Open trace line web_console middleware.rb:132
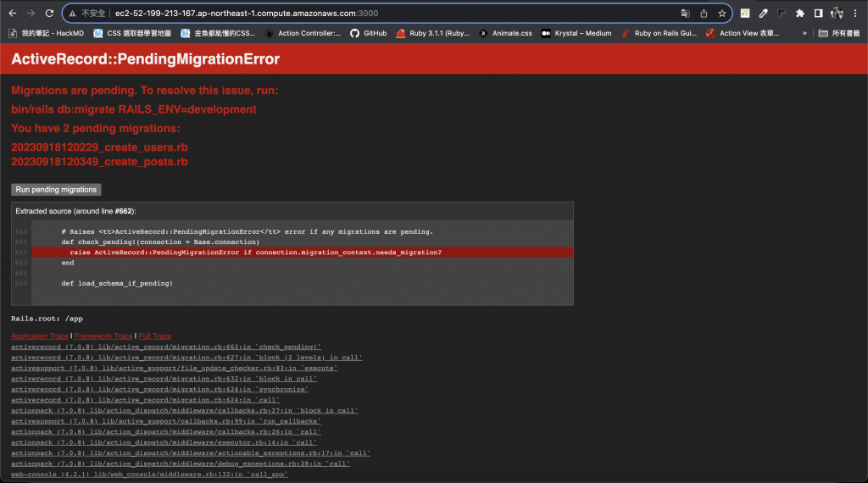This screenshot has width=868, height=483. pyautogui.click(x=149, y=475)
